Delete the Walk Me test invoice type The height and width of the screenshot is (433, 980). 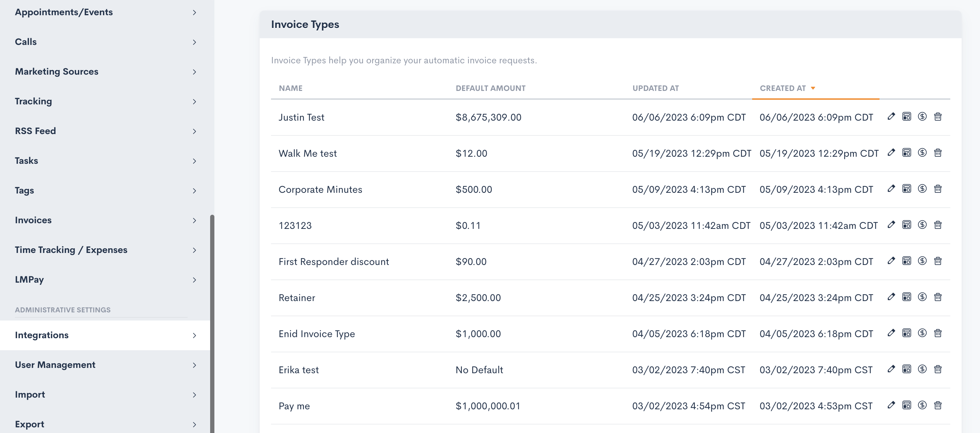click(938, 152)
